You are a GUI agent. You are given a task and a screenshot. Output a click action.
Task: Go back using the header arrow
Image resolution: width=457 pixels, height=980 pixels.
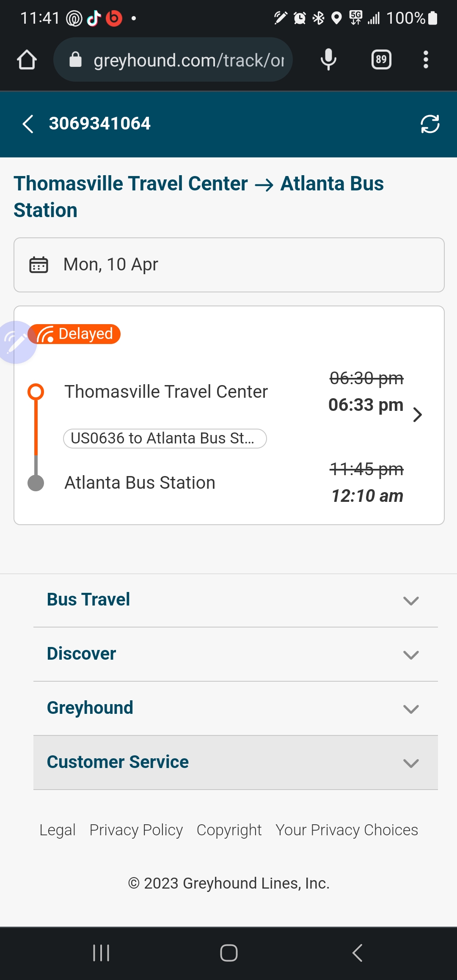click(x=28, y=124)
